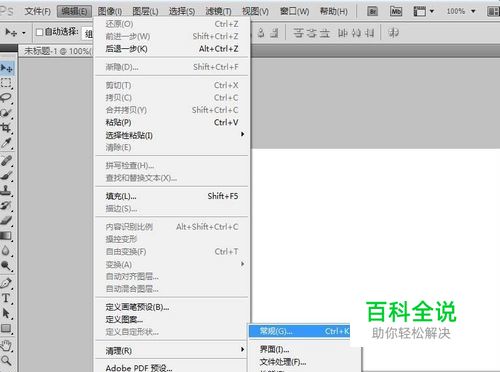Click the distribute left edges icon
Viewport: 500px width, 372px height.
pyautogui.click(x=342, y=33)
